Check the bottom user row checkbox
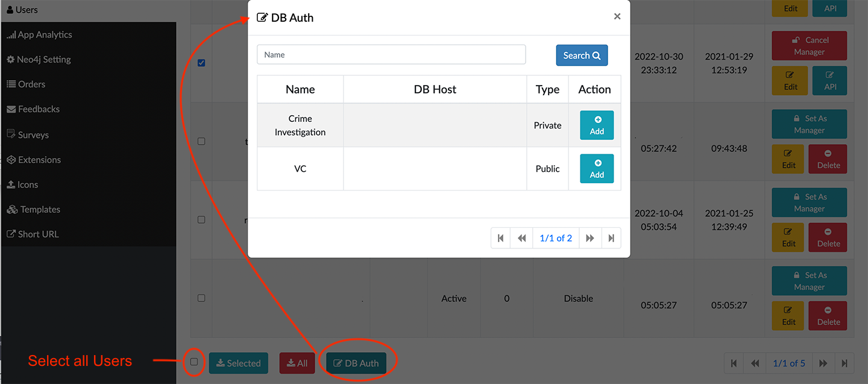Screen dimensions: 868x384 (201, 298)
